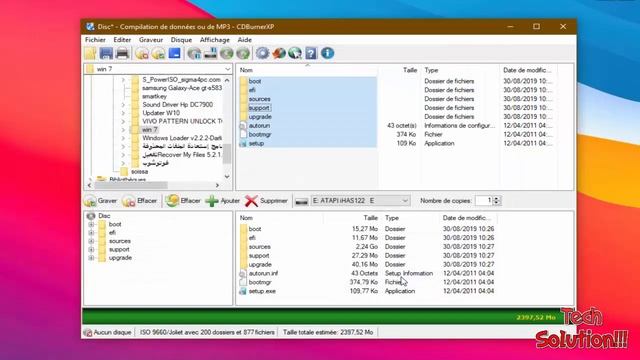Click the question mark help icon
Image resolution: width=640 pixels, height=360 pixels.
(311, 53)
